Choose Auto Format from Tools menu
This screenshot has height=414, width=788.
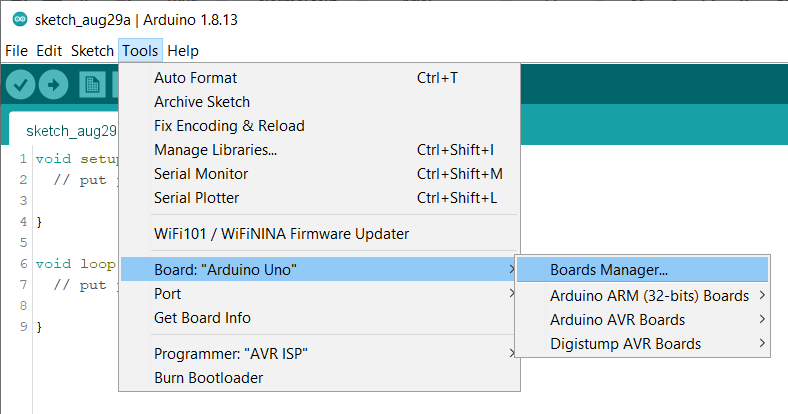coord(195,78)
